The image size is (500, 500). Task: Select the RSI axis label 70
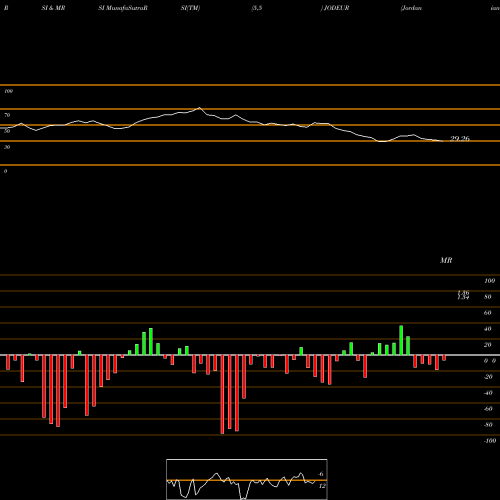coord(7,115)
